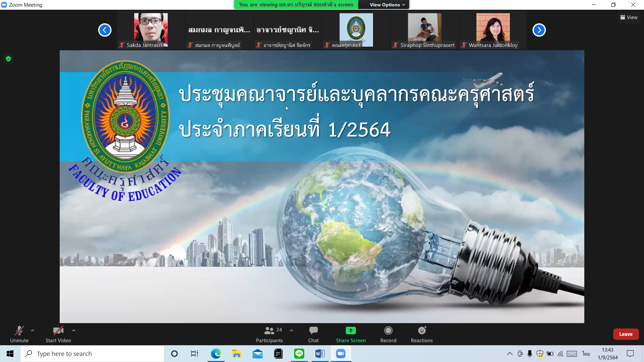Open Reactions menu

coord(422,334)
